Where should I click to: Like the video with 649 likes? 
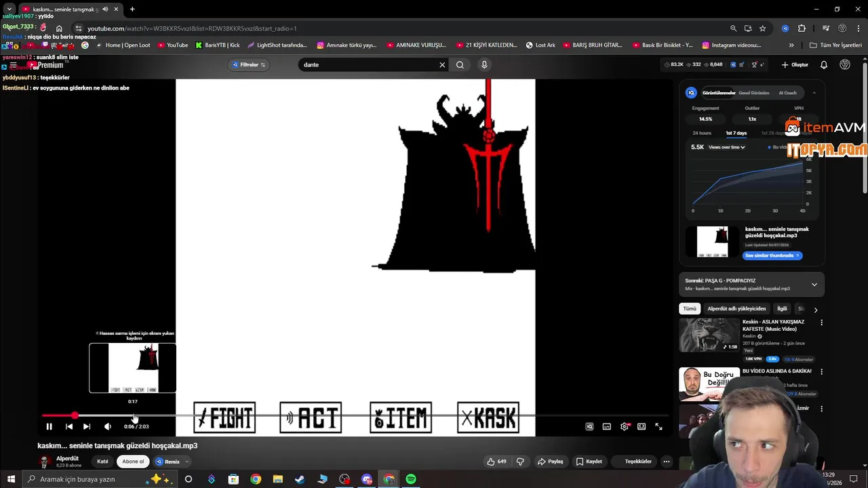(497, 462)
